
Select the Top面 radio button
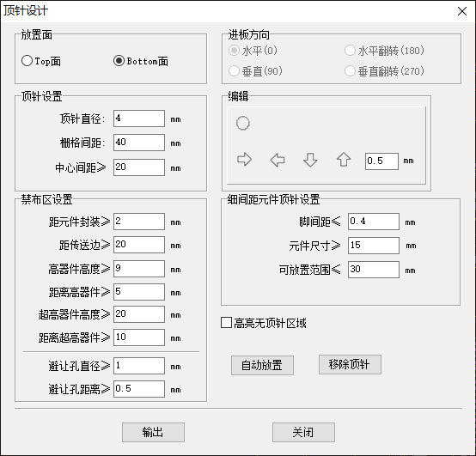click(x=41, y=61)
